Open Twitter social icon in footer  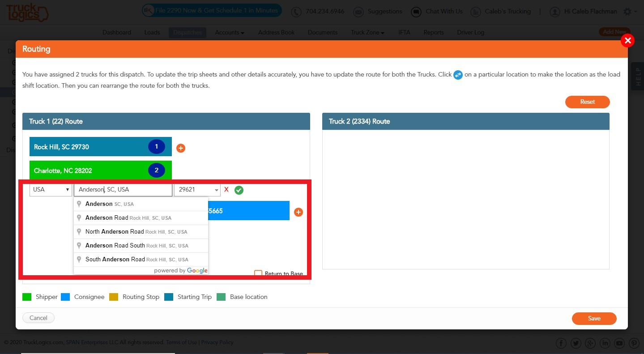coord(576,343)
